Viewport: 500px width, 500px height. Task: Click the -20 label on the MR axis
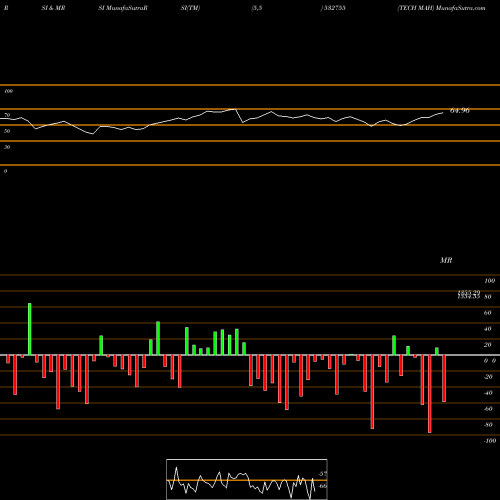coord(488,377)
